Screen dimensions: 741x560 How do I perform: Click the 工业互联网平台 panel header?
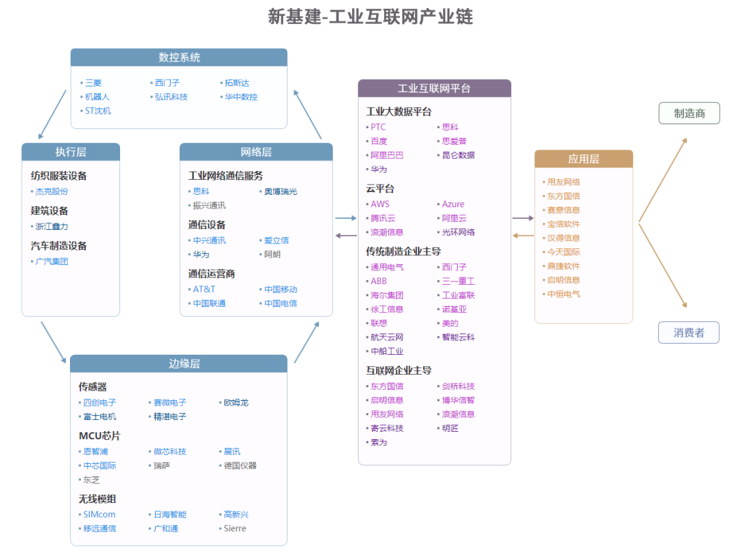click(434, 87)
